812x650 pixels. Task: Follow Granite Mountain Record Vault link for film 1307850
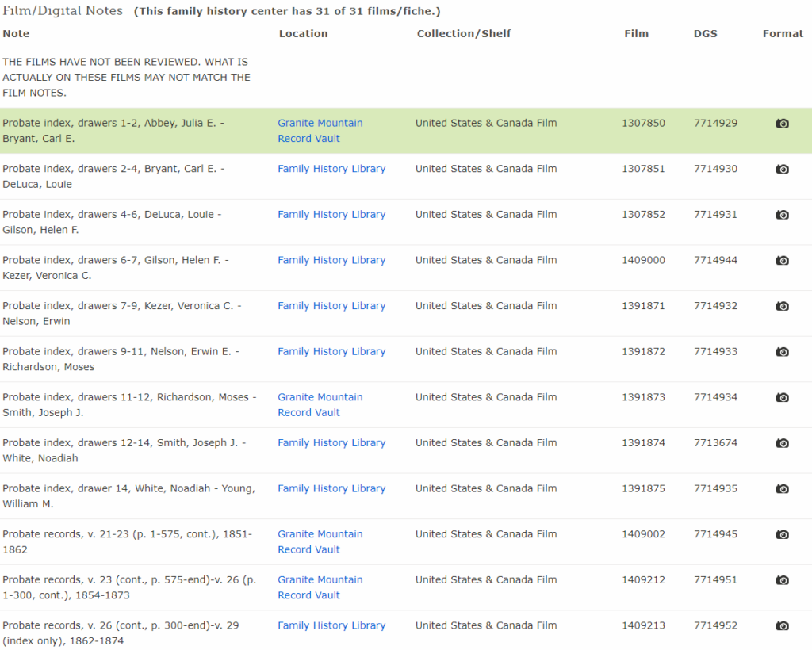click(x=320, y=131)
